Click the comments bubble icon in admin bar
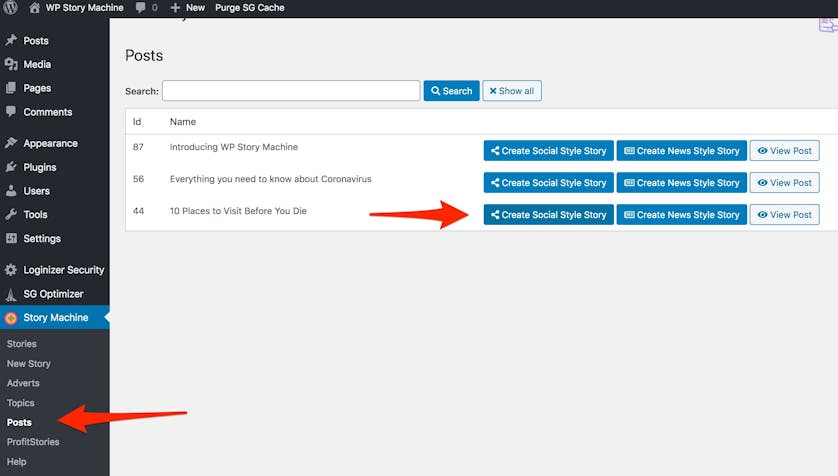The width and height of the screenshot is (838, 476). point(140,8)
